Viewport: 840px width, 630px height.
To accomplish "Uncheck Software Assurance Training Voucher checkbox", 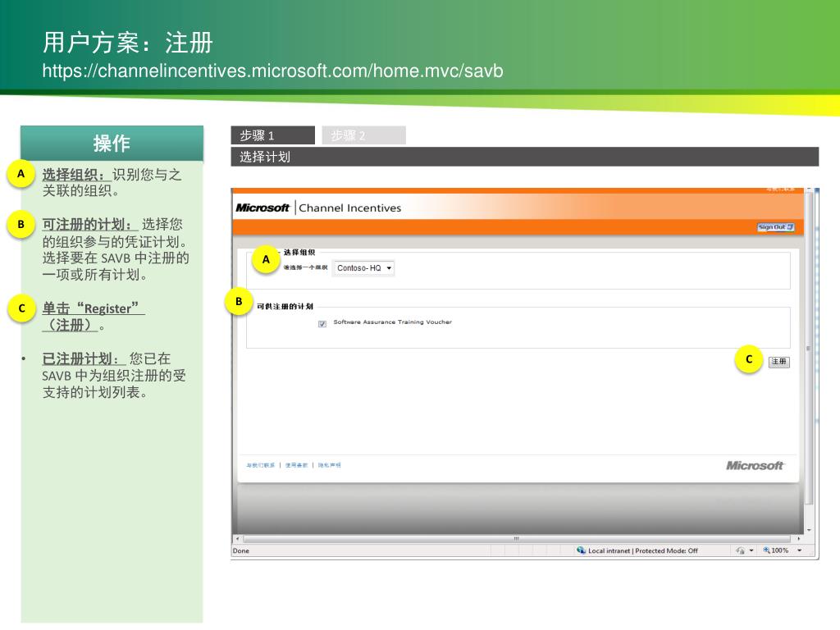I will tap(322, 323).
